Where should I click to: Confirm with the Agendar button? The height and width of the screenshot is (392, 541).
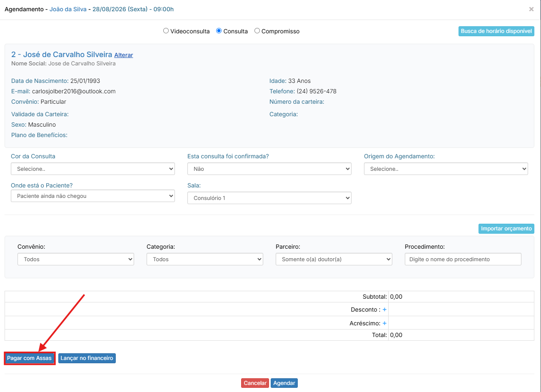(x=284, y=383)
